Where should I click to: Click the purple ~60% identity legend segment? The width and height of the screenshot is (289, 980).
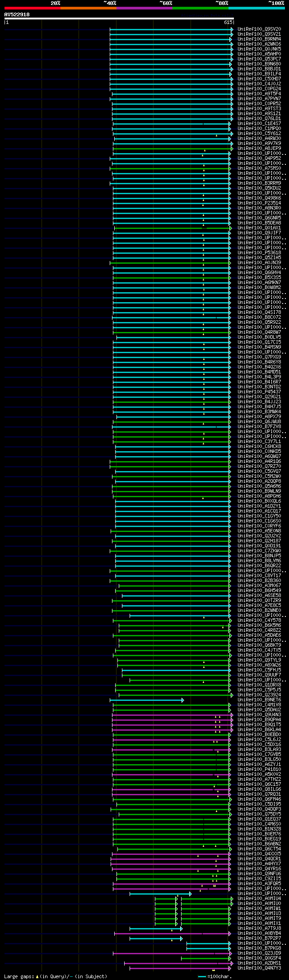pos(144,8)
